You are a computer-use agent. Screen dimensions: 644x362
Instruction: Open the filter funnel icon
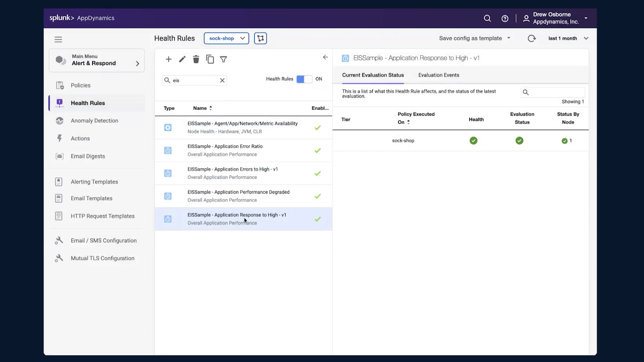tap(223, 59)
